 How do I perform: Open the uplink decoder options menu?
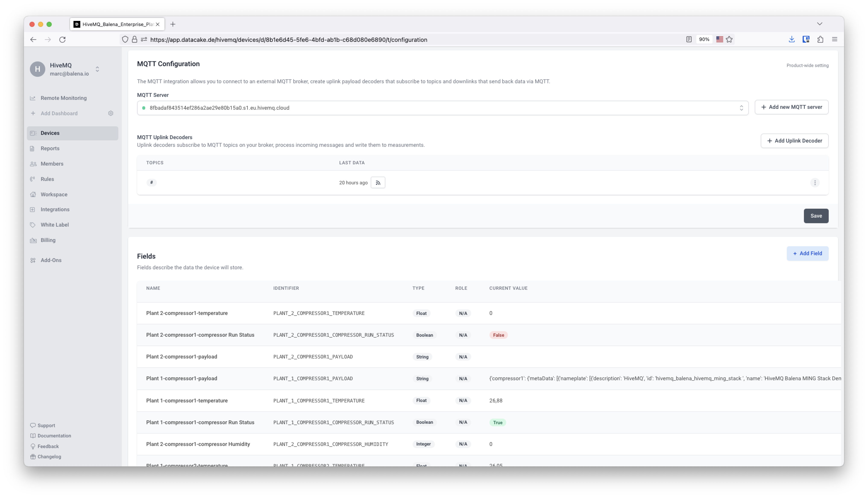point(815,182)
